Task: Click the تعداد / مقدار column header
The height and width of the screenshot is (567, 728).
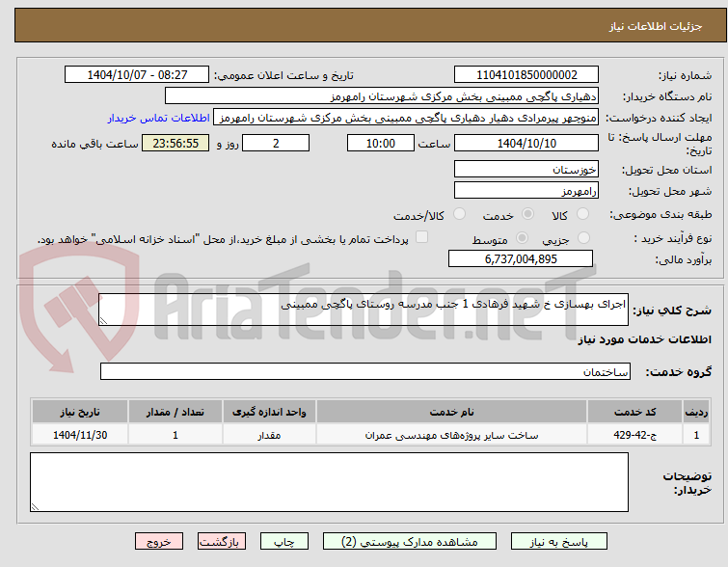Action: click(x=175, y=412)
